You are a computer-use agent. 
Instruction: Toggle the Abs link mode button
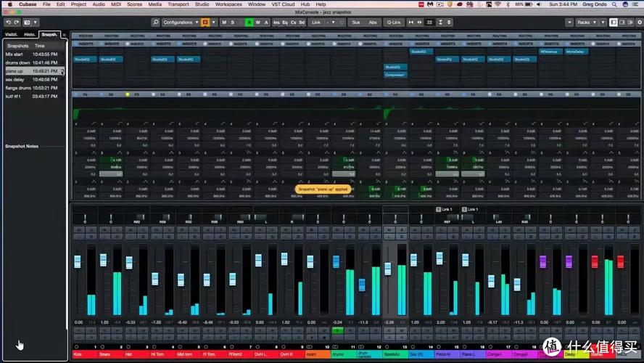point(373,23)
